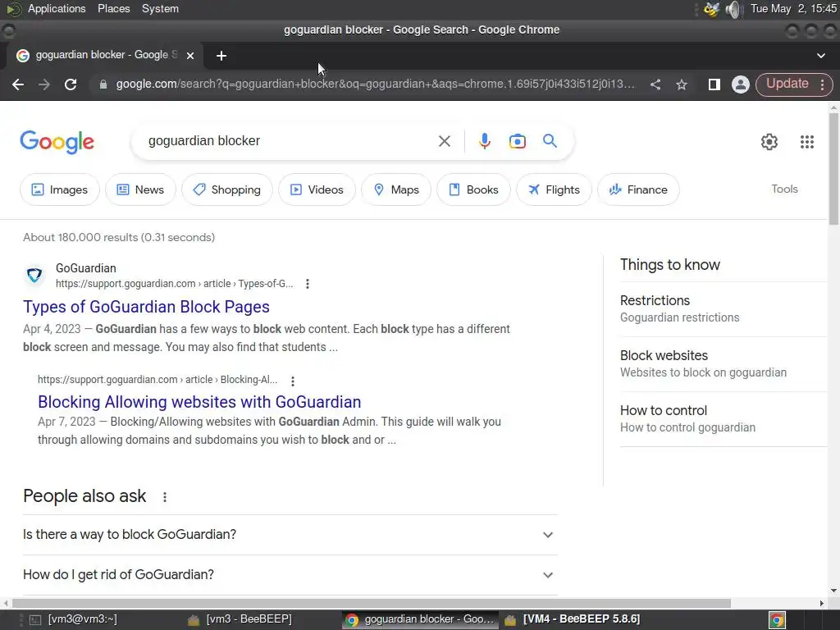Click the date and time clock
The image size is (840, 630).
tap(793, 8)
